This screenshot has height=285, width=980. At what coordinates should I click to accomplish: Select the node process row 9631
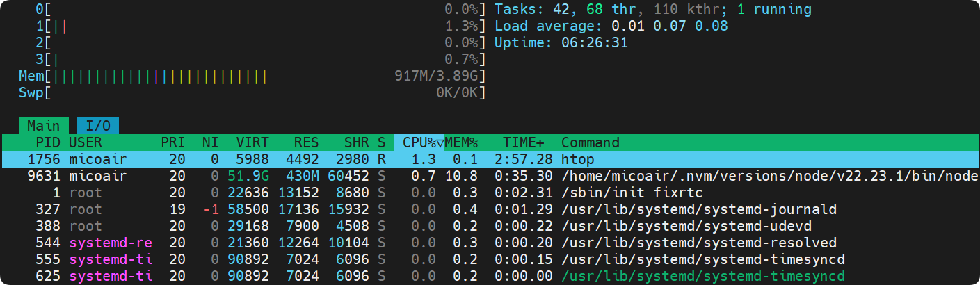click(x=490, y=176)
